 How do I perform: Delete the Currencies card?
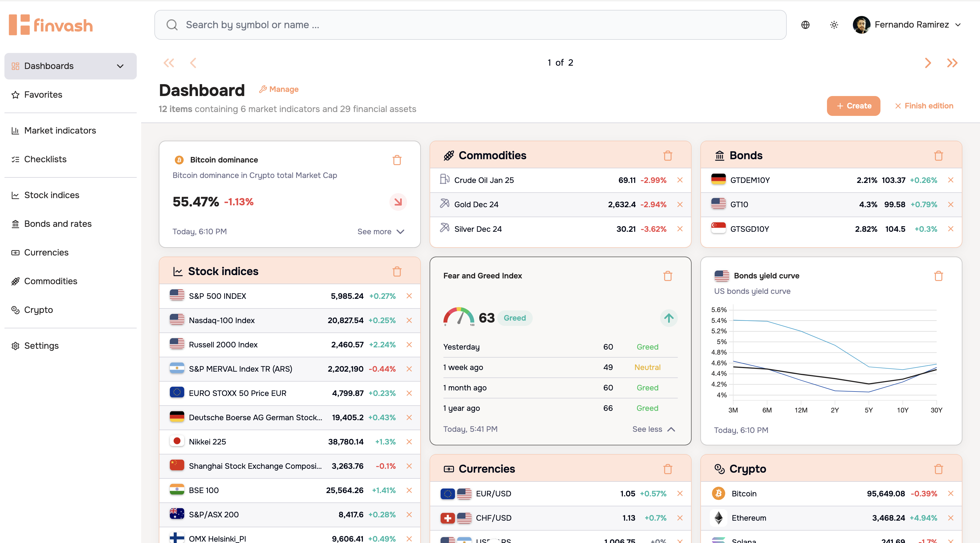tap(668, 469)
